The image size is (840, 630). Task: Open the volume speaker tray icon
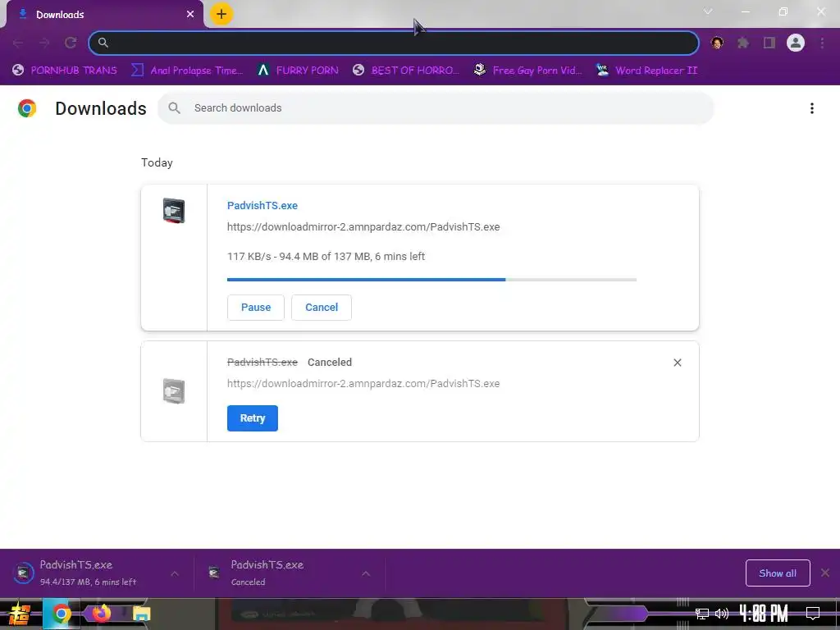722,614
